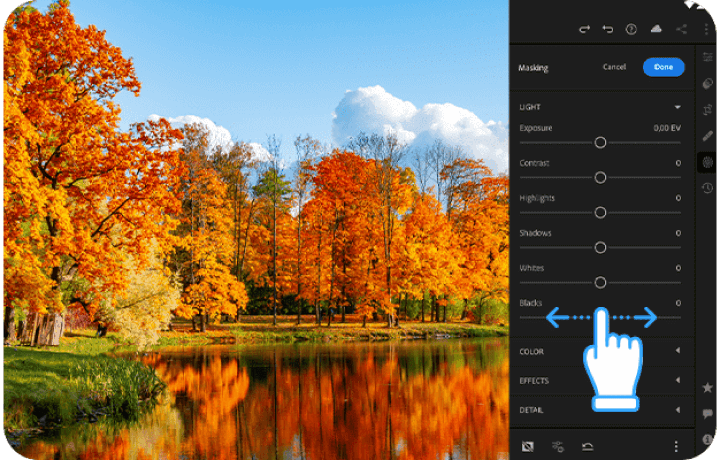Click the undo arrow icon
Image resolution: width=720 pixels, height=460 pixels.
click(608, 29)
